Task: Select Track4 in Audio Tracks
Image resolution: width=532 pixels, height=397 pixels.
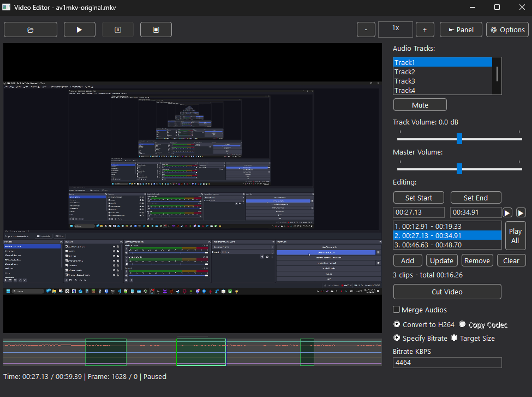Action: click(x=443, y=90)
